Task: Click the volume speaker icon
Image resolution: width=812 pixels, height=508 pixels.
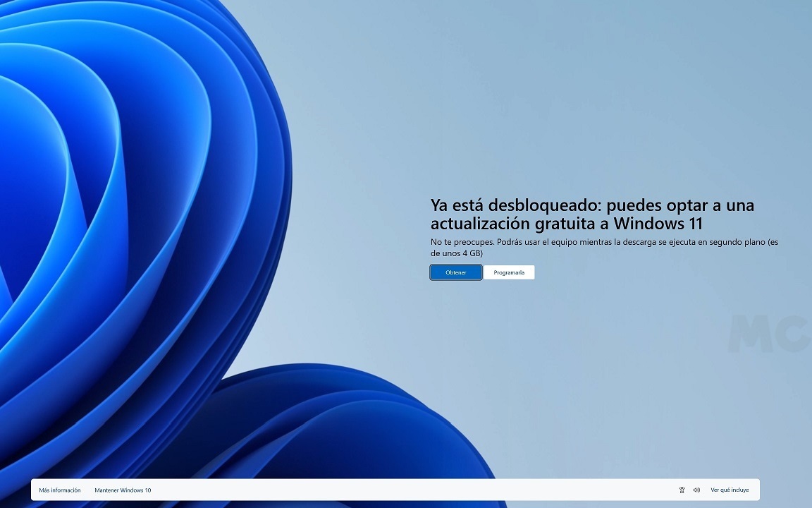Action: tap(696, 490)
